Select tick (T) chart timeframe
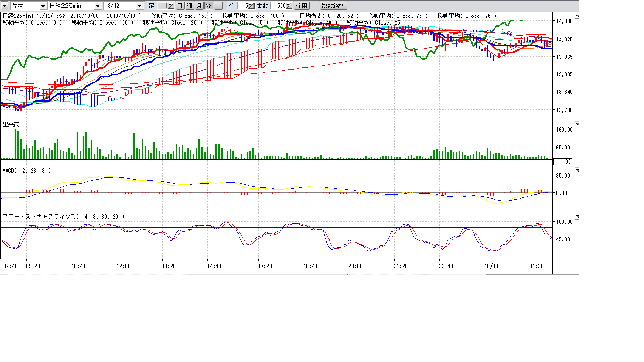 [218, 6]
